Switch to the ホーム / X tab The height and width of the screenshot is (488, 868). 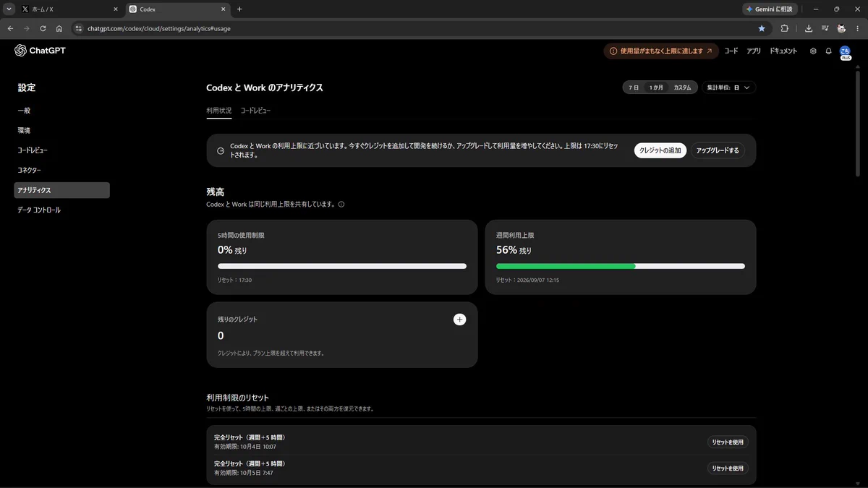pos(69,9)
